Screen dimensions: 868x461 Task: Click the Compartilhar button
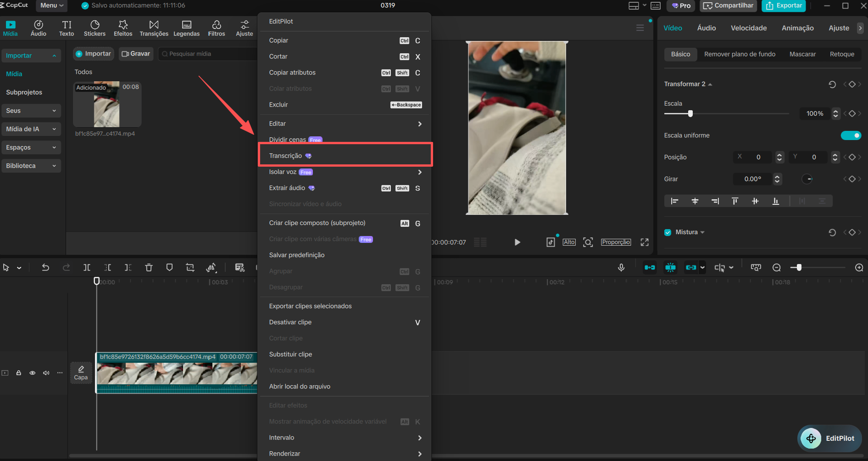[x=728, y=6]
